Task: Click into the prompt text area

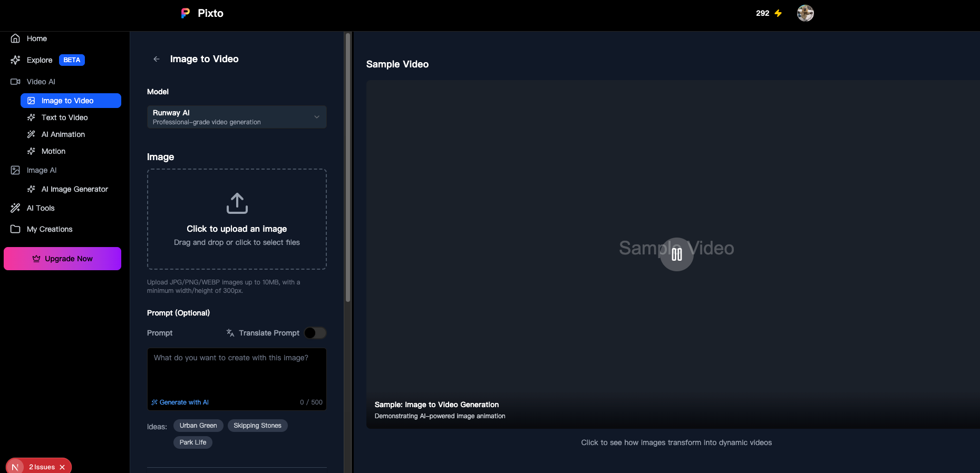Action: [x=237, y=374]
